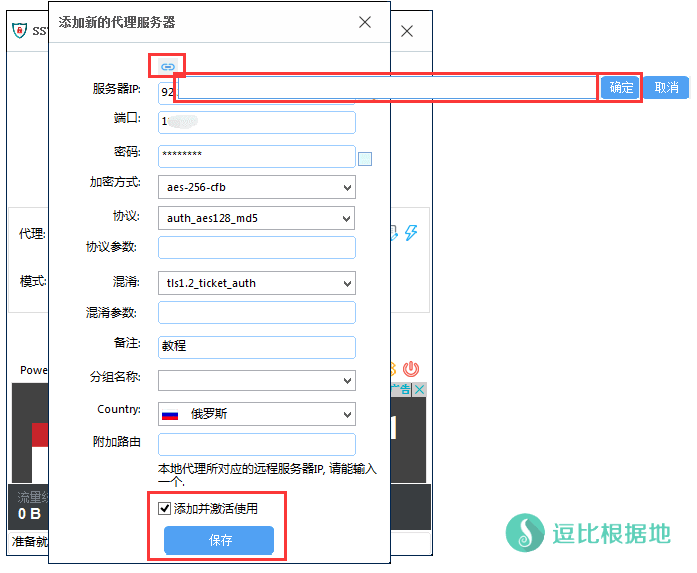The height and width of the screenshot is (573, 697).
Task: Uncheck the 添加并激活使用 checkbox
Action: click(165, 508)
